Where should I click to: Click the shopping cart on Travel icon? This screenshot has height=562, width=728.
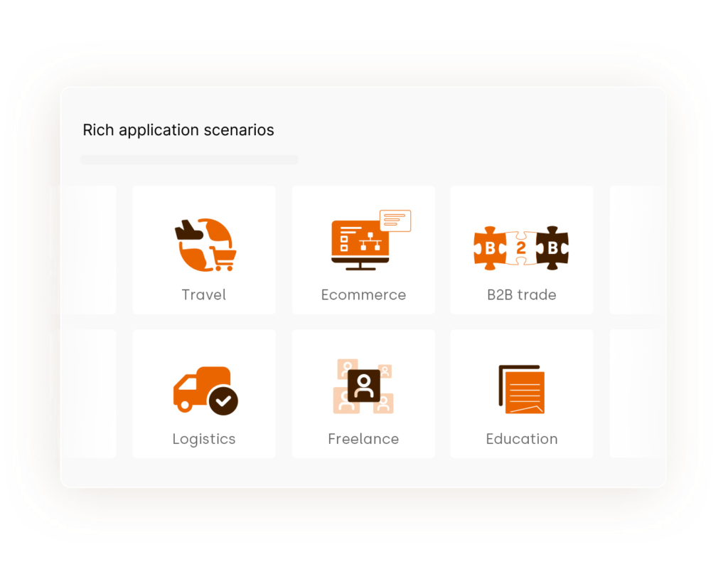223,258
